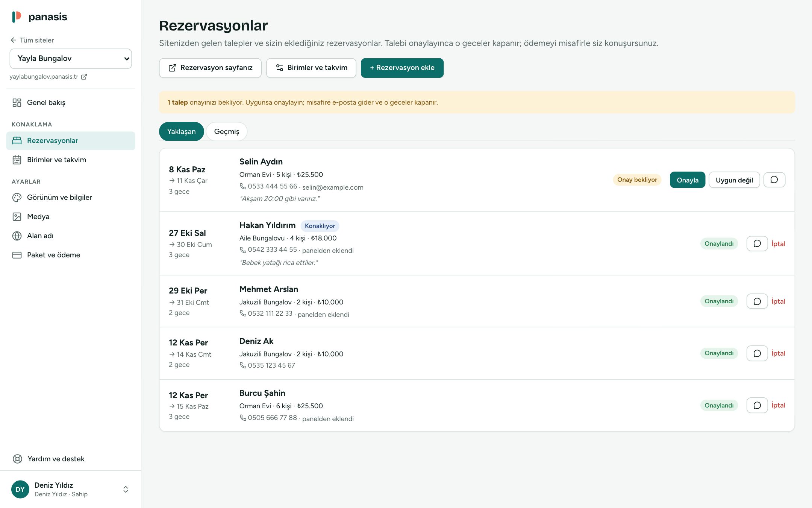
Task: Open the Yayla Bungalov site dropdown
Action: tap(71, 58)
